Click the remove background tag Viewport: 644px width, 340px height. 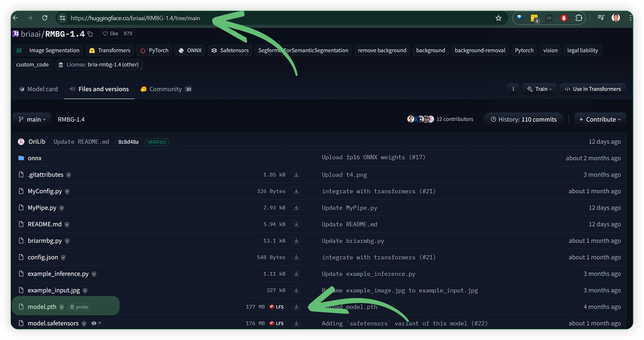coord(382,50)
